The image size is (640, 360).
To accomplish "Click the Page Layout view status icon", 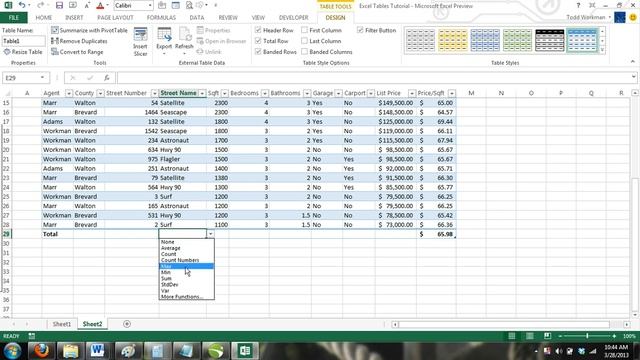I will pos(529,336).
